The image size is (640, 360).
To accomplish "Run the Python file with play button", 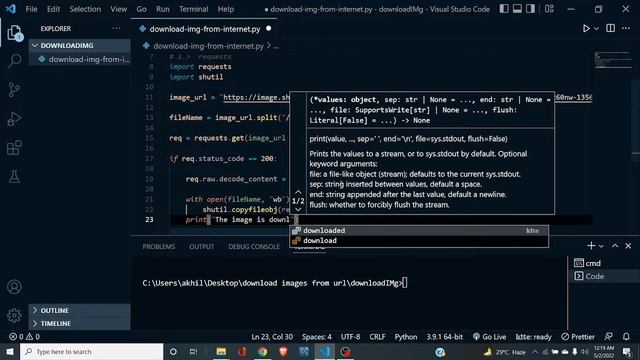I will [x=586, y=29].
